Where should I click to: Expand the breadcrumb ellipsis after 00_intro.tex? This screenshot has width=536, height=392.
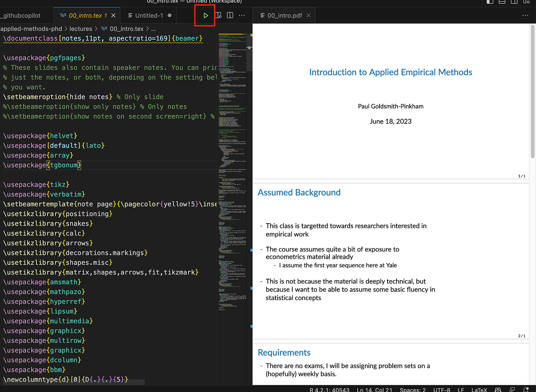coord(153,29)
